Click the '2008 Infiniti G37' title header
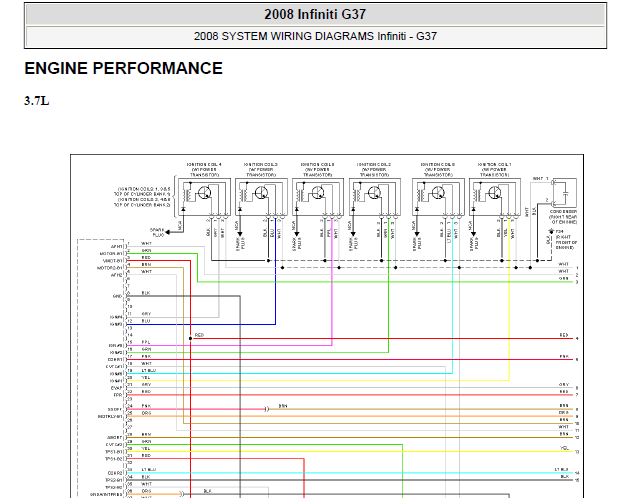 [x=315, y=14]
